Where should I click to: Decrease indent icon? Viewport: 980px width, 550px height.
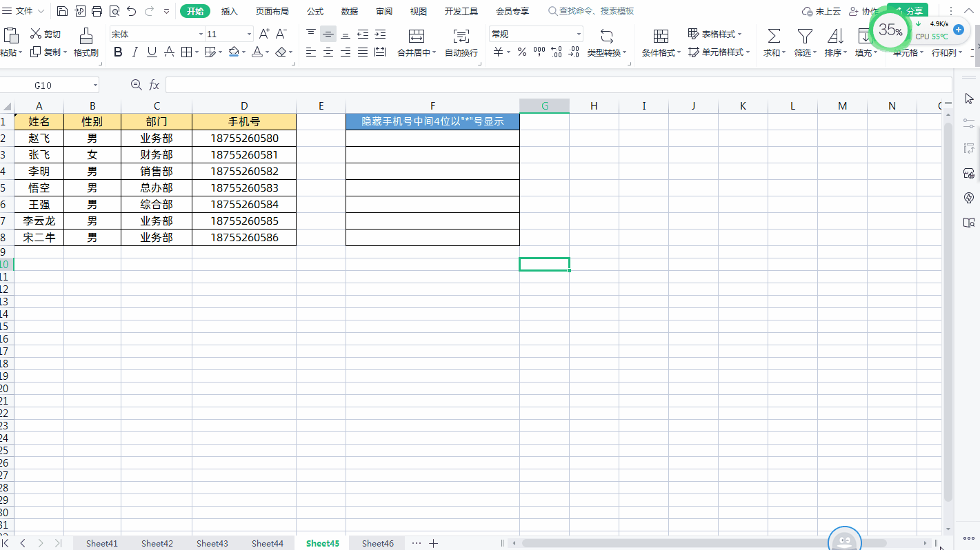pyautogui.click(x=363, y=34)
